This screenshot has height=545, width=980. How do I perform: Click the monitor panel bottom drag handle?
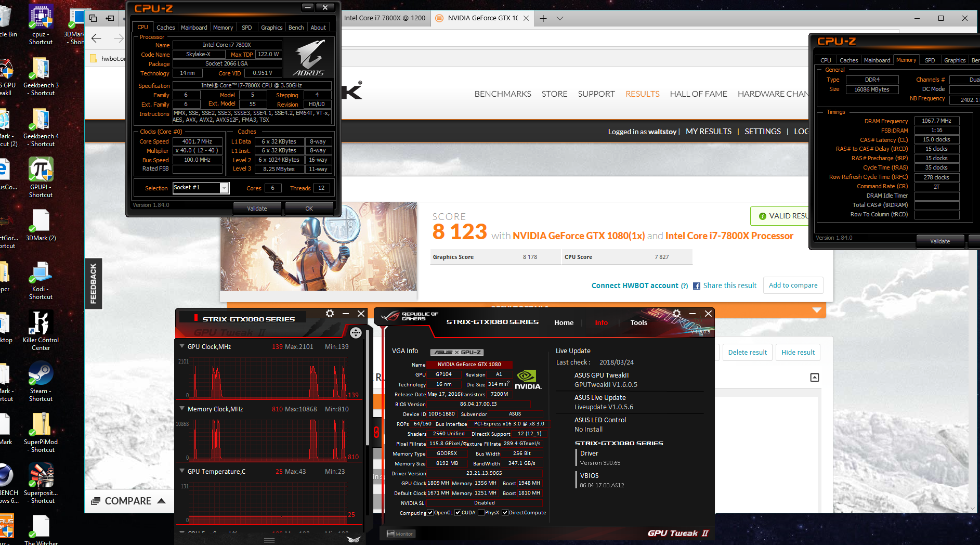[269, 541]
